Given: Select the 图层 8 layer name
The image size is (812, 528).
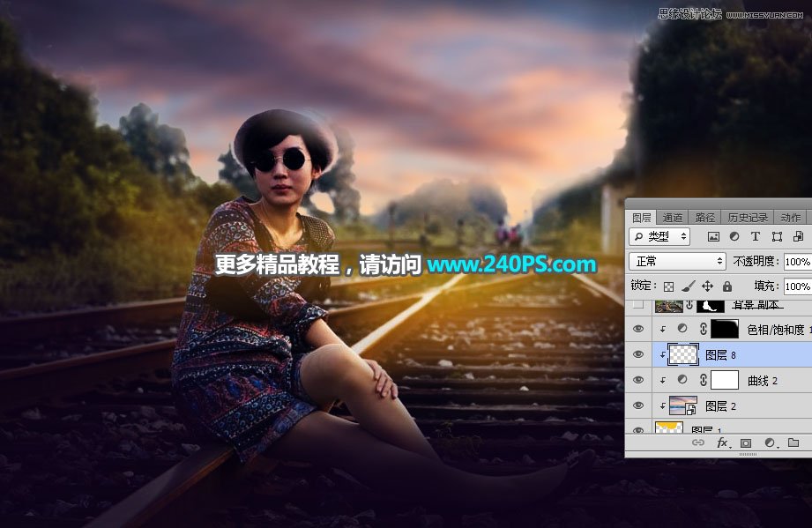Looking at the screenshot, I should click(720, 355).
